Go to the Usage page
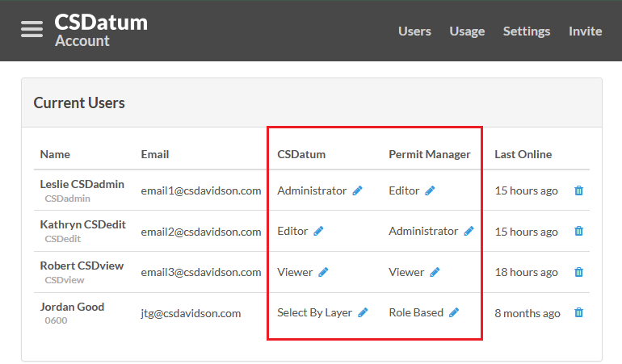This screenshot has width=622, height=364. click(x=467, y=31)
